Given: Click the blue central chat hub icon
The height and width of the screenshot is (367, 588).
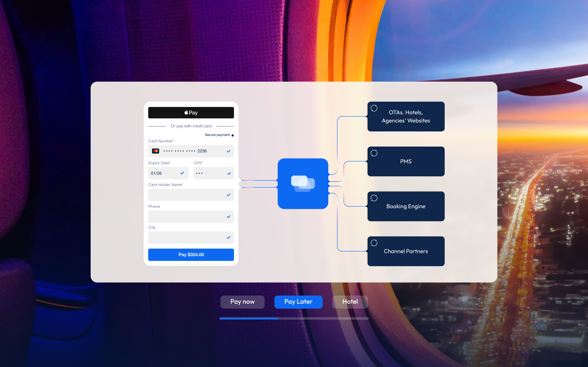Looking at the screenshot, I should (303, 183).
